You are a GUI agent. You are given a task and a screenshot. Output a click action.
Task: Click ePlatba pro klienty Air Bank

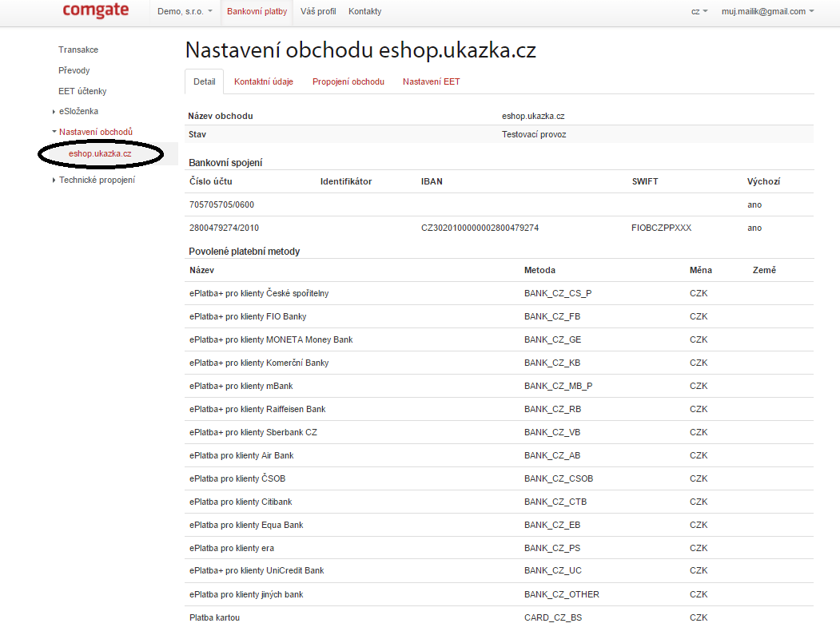pyautogui.click(x=241, y=455)
